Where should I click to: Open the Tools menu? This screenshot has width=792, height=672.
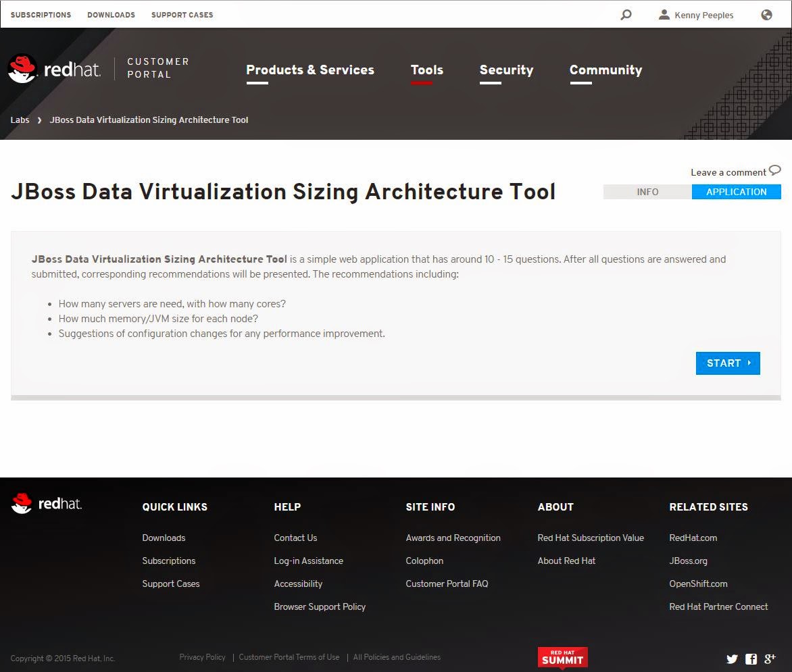tap(427, 70)
